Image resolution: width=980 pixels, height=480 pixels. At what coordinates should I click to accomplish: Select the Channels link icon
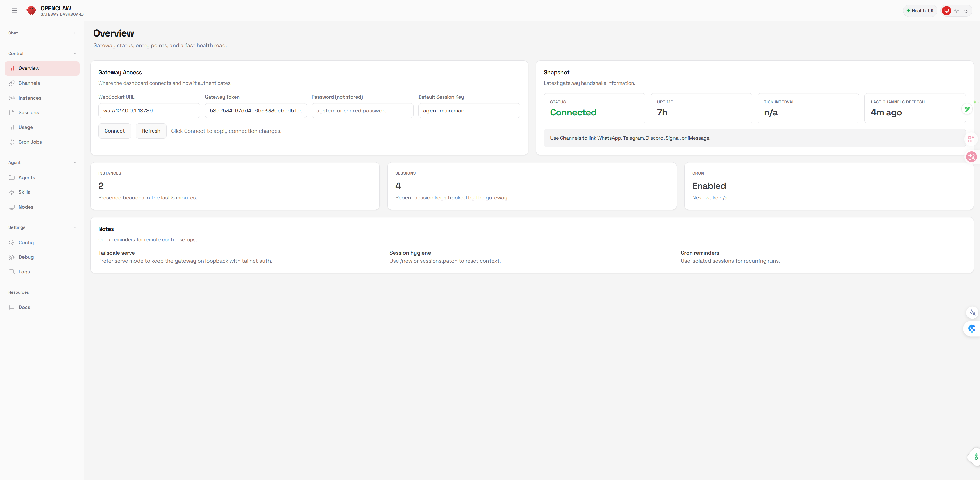pos(12,83)
